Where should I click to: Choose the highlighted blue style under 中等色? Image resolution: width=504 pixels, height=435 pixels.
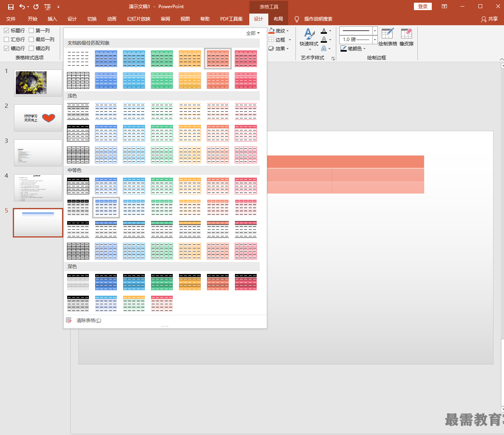(x=106, y=208)
